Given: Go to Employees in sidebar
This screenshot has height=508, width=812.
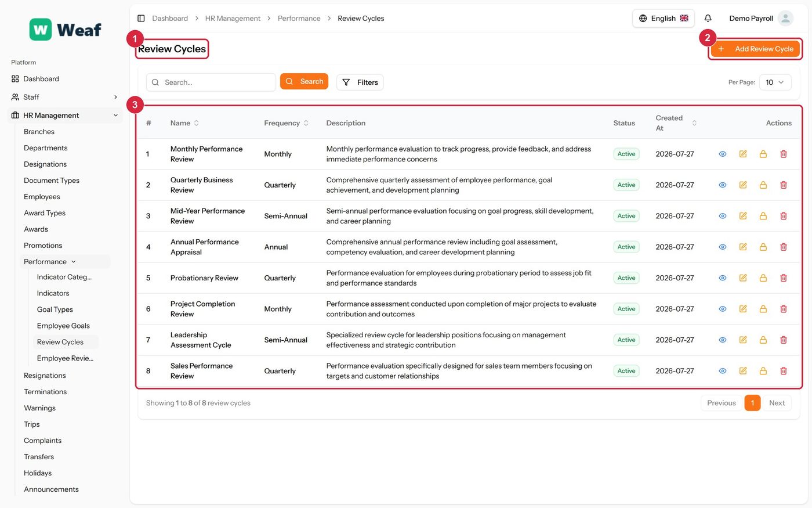Looking at the screenshot, I should [42, 197].
